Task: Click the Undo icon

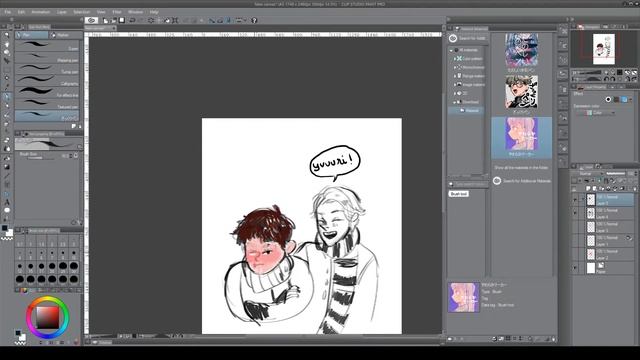Action: (132, 20)
